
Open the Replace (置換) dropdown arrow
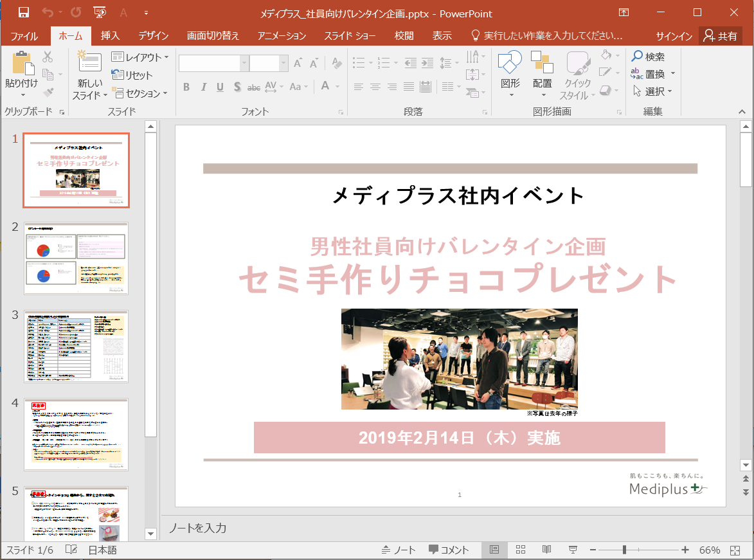point(673,73)
